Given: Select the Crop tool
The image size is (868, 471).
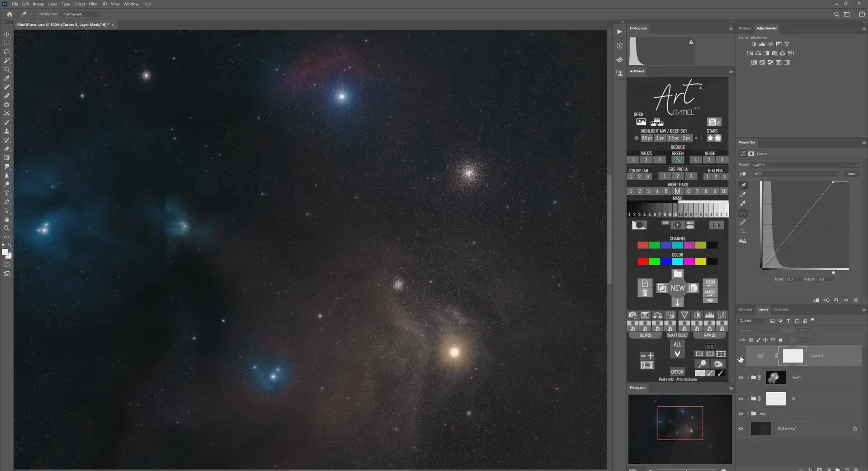Looking at the screenshot, I should point(7,70).
